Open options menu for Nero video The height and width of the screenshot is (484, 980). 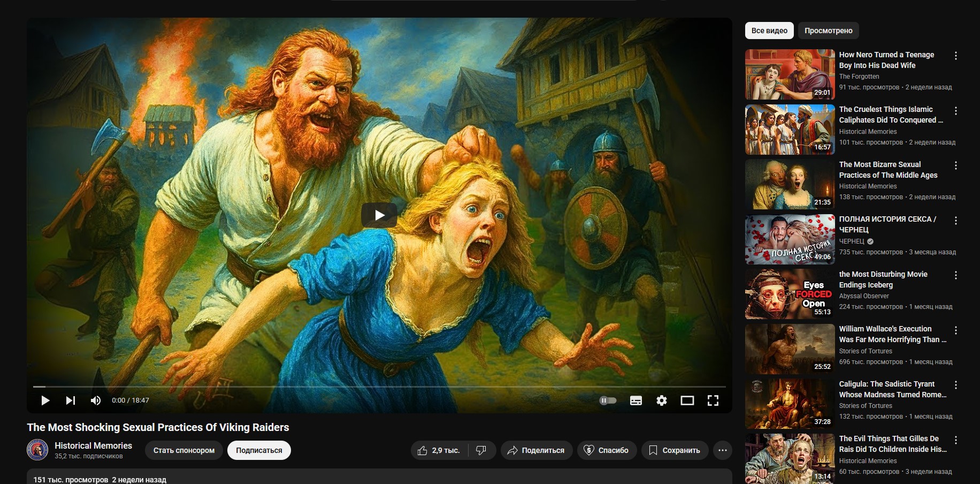(956, 56)
